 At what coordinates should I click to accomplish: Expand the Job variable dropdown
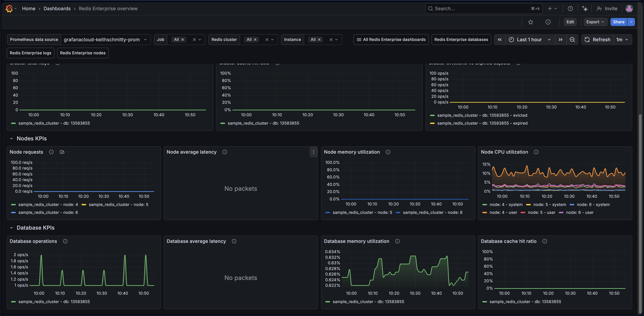(x=200, y=40)
